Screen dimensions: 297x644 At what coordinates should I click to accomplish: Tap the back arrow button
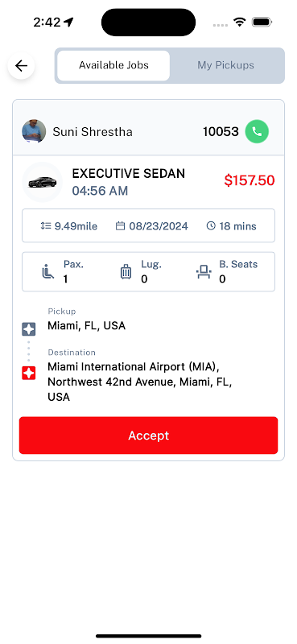(21, 66)
